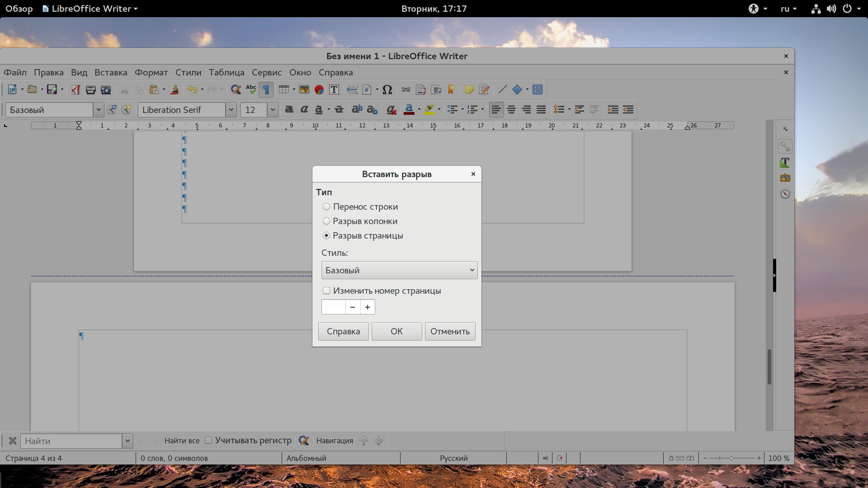Screen dimensions: 868x488
Task: Select the Разрыв страницы radio button
Action: (x=327, y=235)
